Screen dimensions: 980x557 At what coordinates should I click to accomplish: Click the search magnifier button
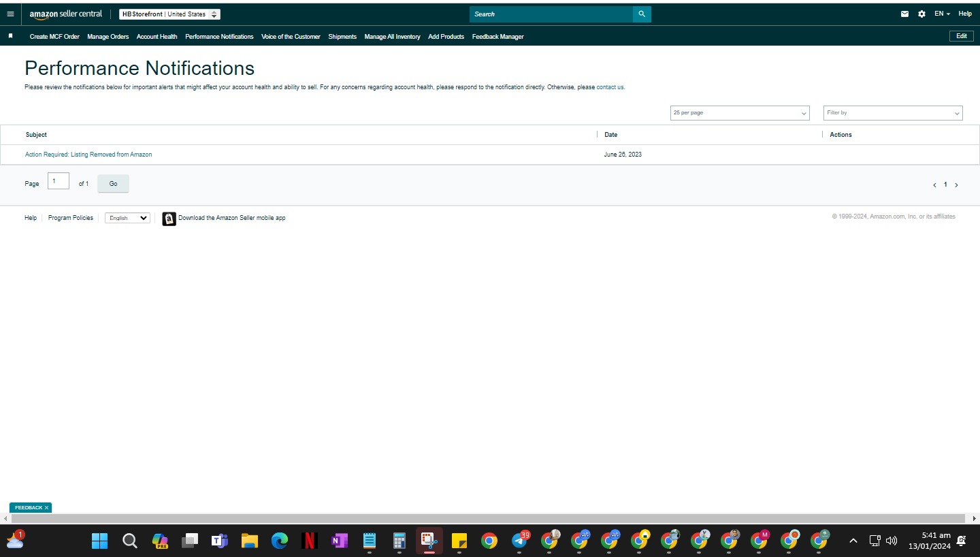coord(642,14)
